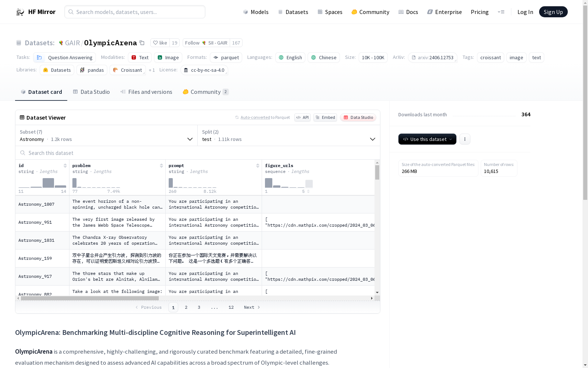Viewport: 588px width, 368px height.
Task: Click the 10K - 100K size tag
Action: click(x=373, y=57)
